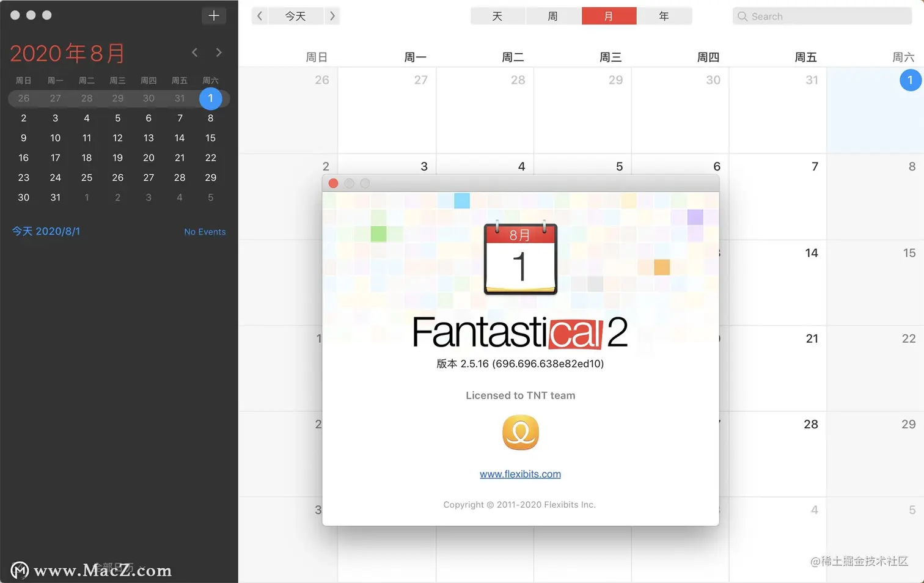Select August 25 in mini calendar
924x583 pixels.
point(87,178)
